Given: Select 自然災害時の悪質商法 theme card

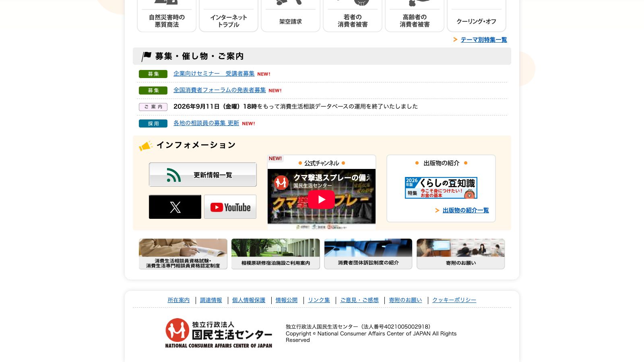Looking at the screenshot, I should [167, 16].
